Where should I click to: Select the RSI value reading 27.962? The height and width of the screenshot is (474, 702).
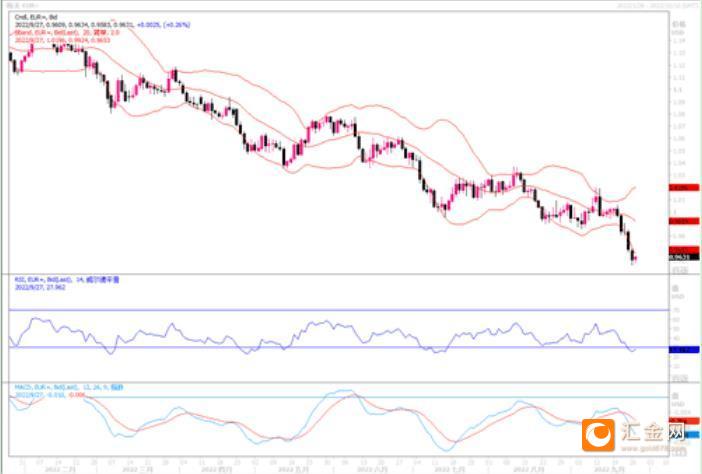tap(40, 287)
